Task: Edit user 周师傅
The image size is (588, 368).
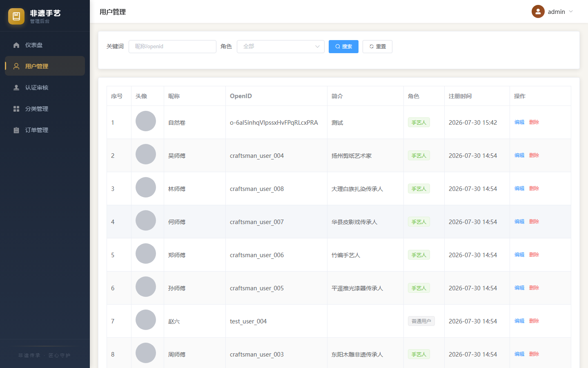Action: click(519, 354)
